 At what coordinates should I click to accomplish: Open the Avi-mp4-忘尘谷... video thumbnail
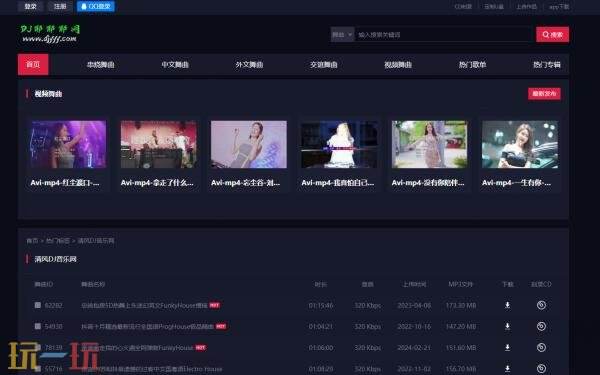pos(249,144)
